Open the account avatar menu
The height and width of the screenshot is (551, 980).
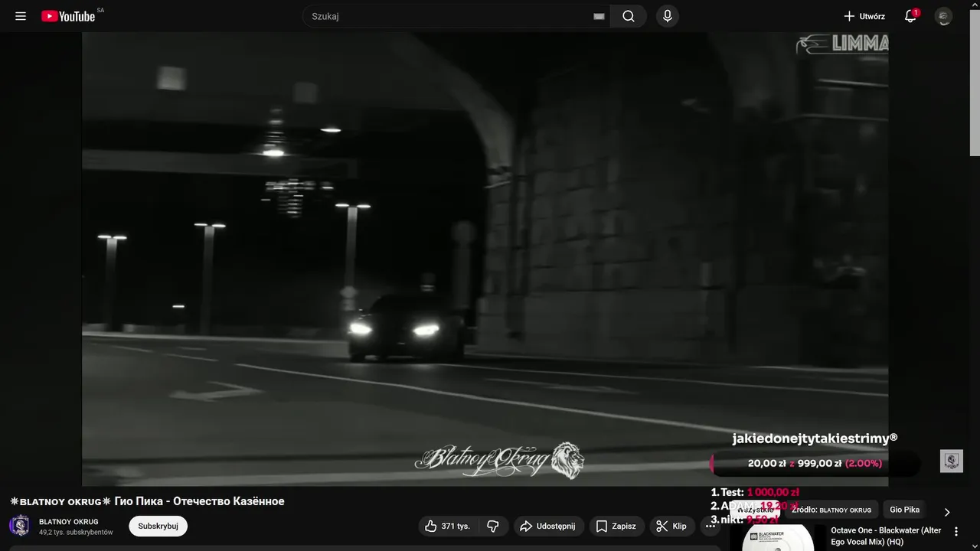[944, 16]
